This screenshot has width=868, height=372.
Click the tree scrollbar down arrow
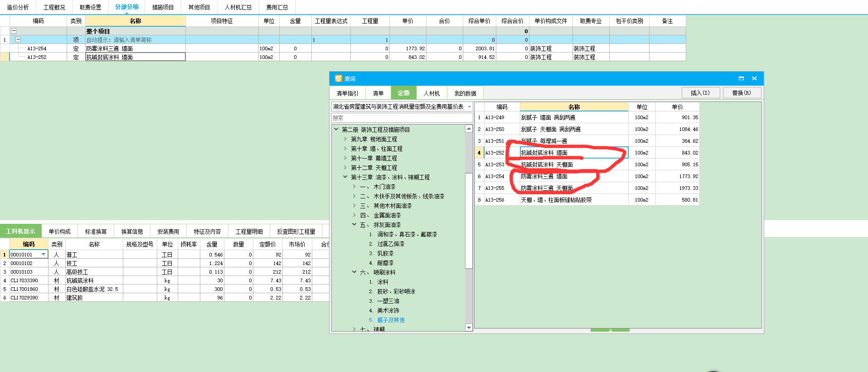(x=469, y=328)
